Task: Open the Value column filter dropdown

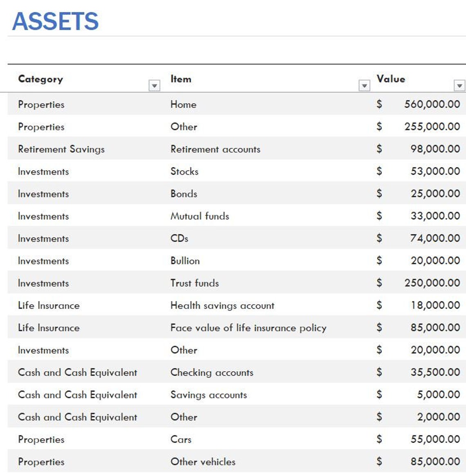Action: coord(460,85)
